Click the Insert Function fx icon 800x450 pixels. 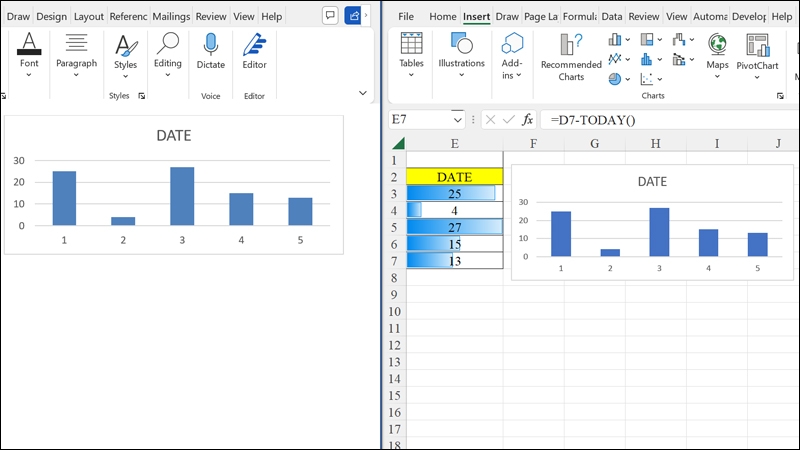[x=528, y=120]
